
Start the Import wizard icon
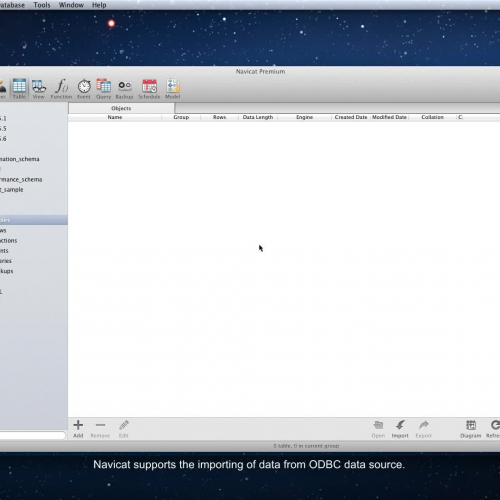coord(400,429)
